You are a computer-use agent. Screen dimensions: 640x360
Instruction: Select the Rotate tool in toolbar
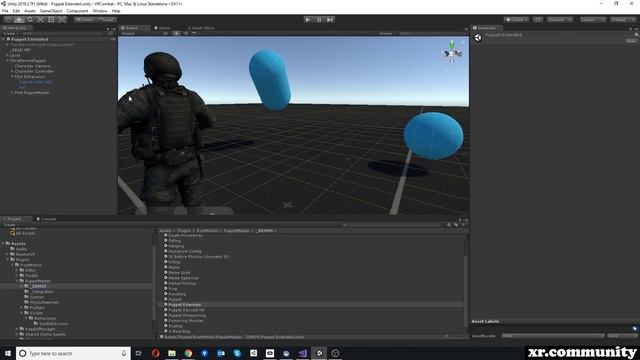point(29,20)
